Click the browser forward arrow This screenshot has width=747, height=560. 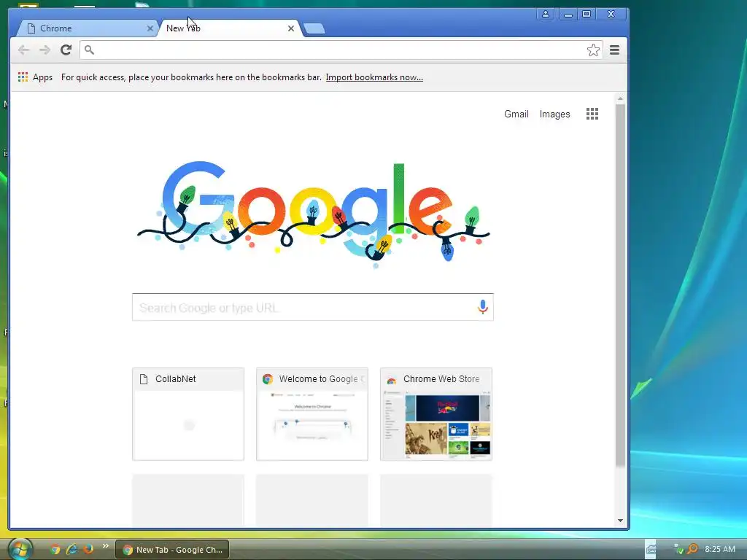pos(44,50)
